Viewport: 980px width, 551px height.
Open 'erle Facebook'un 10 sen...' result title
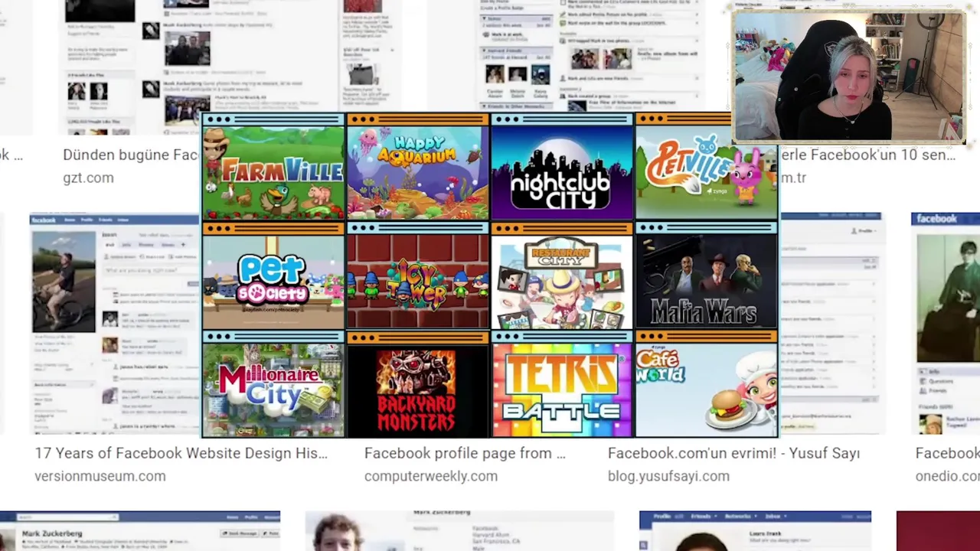pos(867,155)
